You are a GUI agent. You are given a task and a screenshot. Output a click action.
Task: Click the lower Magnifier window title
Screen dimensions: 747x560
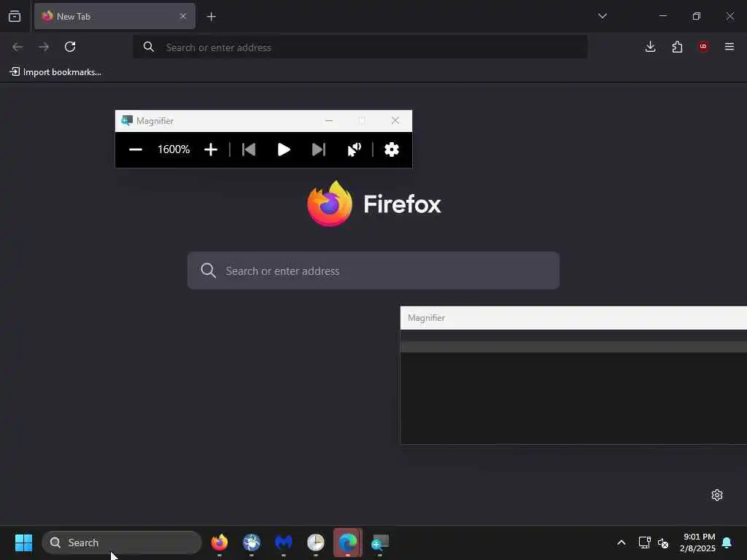426,318
